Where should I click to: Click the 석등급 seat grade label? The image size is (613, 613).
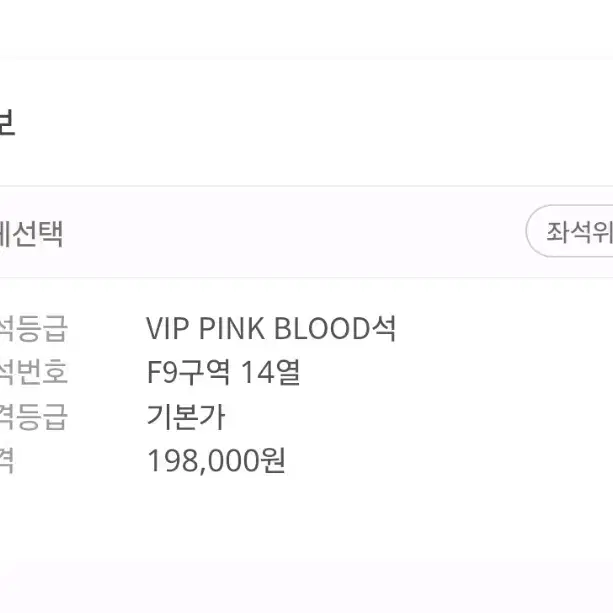(x=34, y=328)
